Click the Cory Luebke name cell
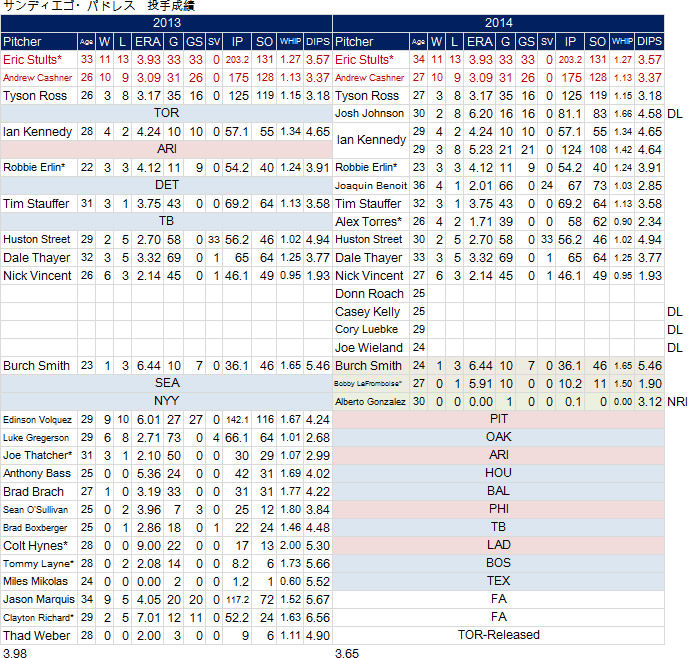Image resolution: width=688 pixels, height=658 pixels. pos(371,329)
